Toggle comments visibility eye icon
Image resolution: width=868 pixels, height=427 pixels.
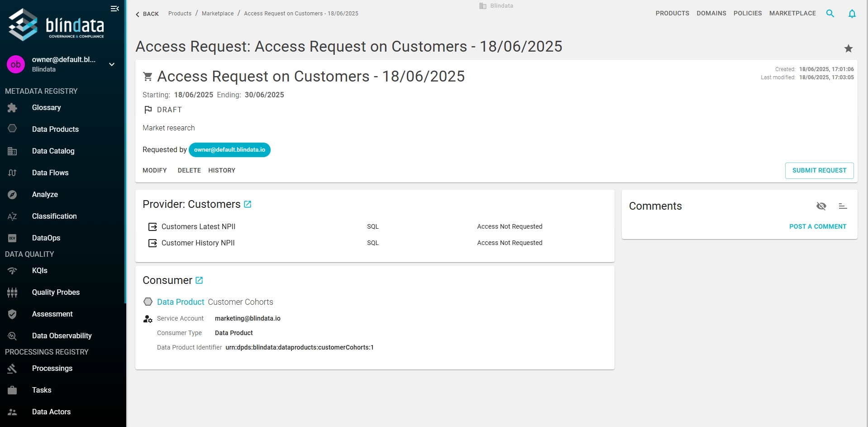[821, 206]
